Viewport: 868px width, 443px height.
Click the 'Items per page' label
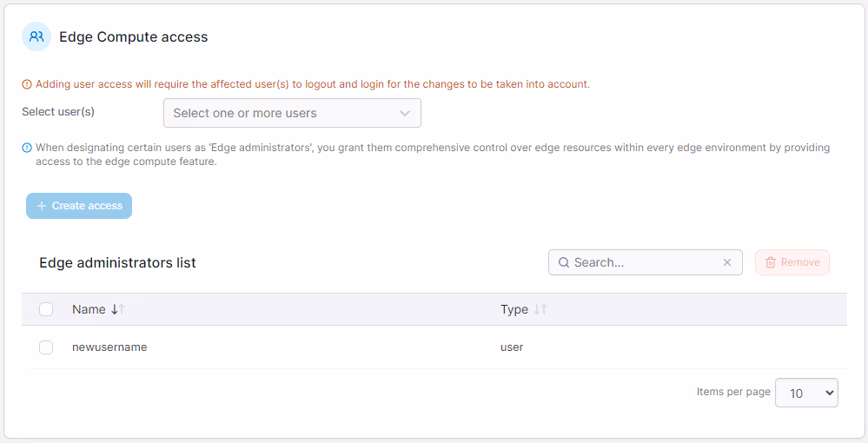(733, 392)
